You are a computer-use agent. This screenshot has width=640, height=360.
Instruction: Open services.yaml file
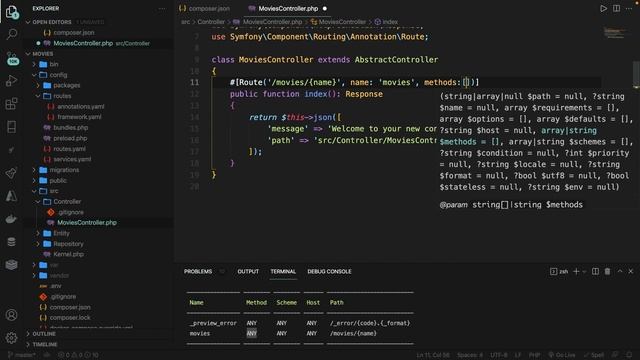click(72, 159)
